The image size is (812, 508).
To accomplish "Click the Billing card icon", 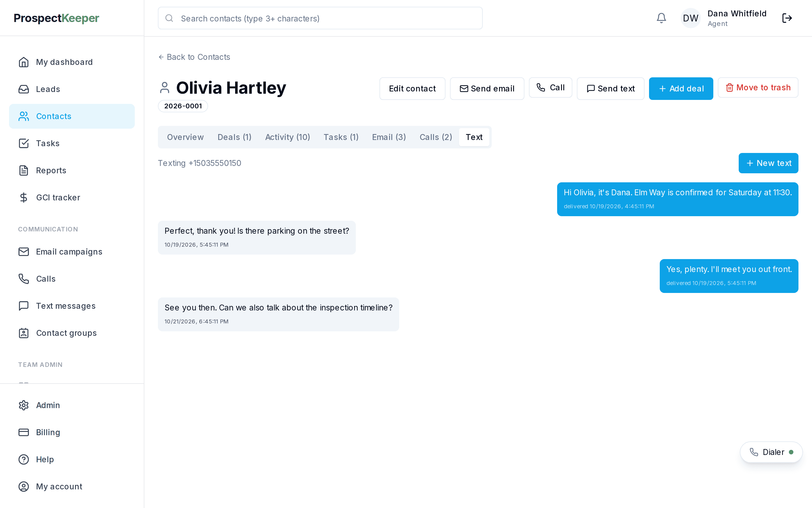I will (23, 432).
